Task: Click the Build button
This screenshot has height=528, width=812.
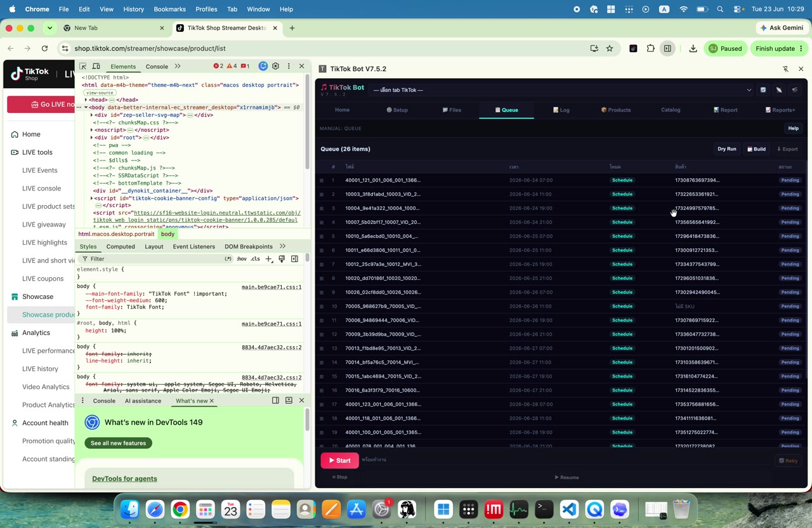Action: [756, 149]
